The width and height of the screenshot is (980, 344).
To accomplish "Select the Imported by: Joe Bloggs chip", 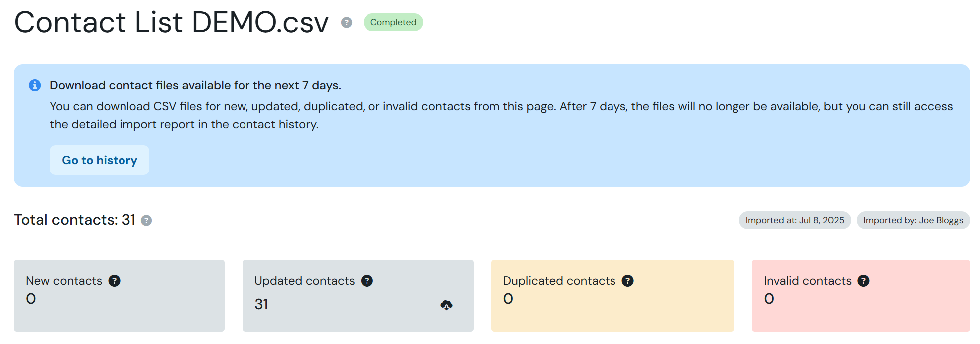I will tap(913, 220).
